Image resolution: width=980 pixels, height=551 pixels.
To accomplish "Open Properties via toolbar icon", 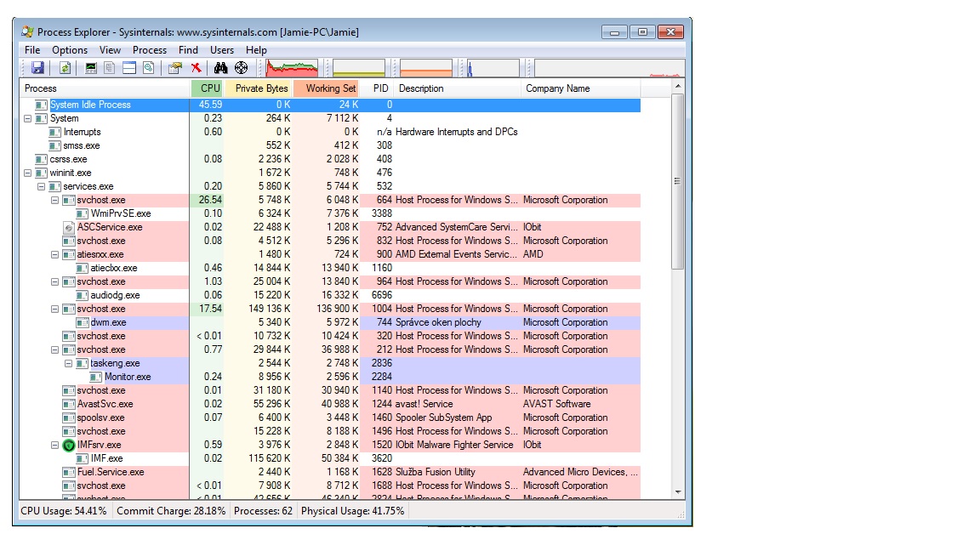I will (x=175, y=67).
